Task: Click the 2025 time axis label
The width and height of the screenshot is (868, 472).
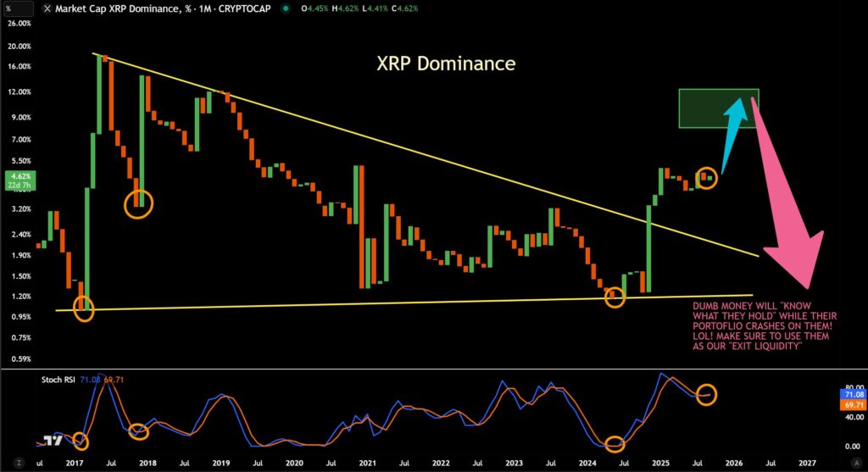Action: (x=661, y=464)
